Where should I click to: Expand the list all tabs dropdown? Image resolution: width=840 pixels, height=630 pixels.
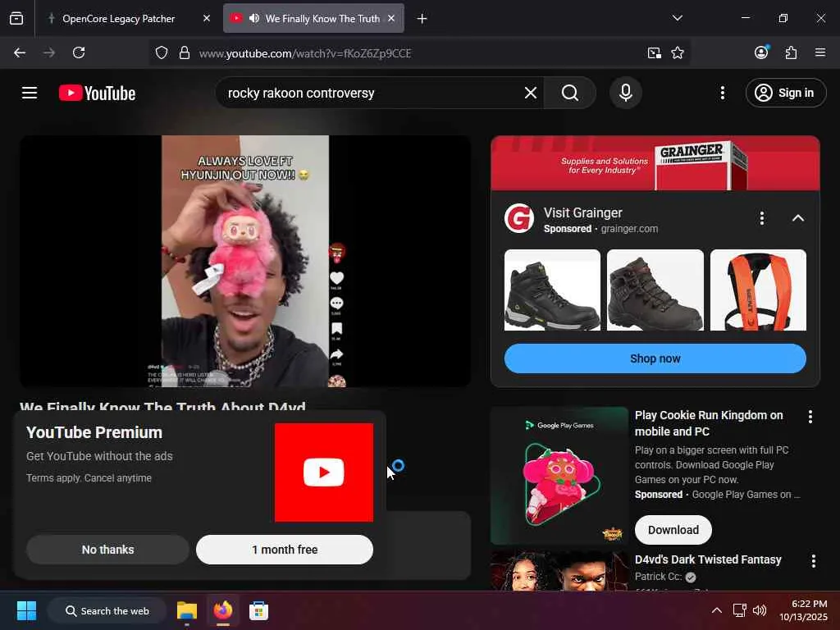point(677,18)
